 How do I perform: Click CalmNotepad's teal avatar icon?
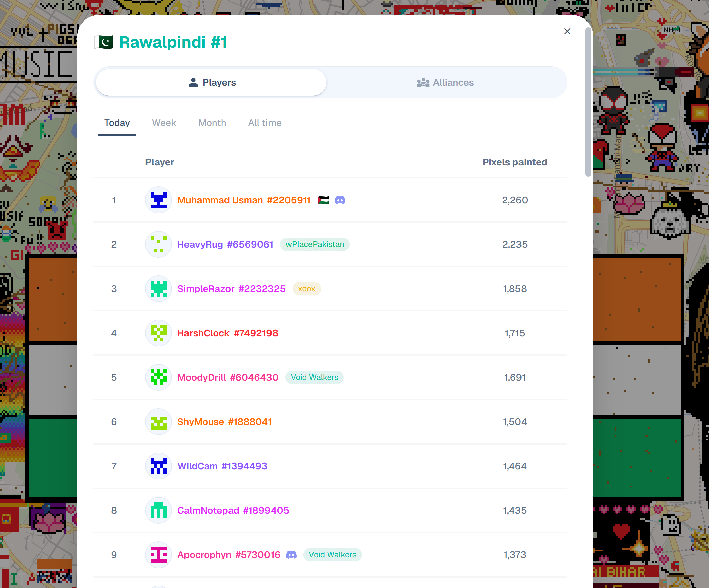point(158,510)
